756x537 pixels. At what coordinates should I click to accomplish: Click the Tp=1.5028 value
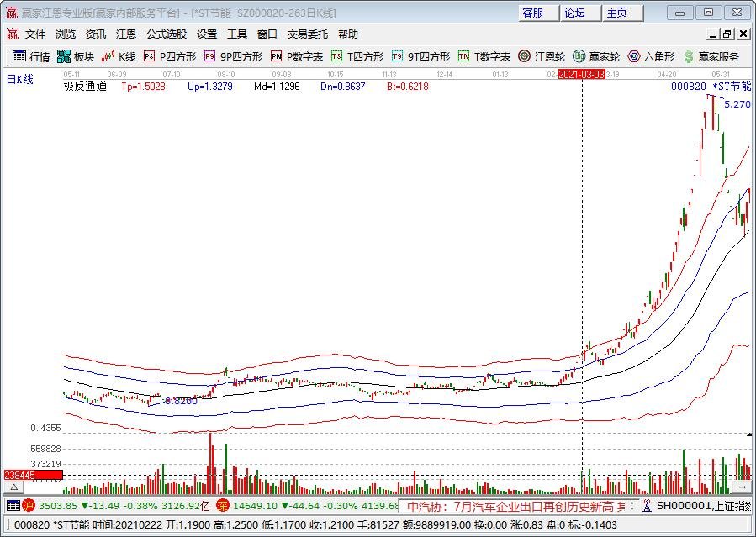click(x=143, y=87)
